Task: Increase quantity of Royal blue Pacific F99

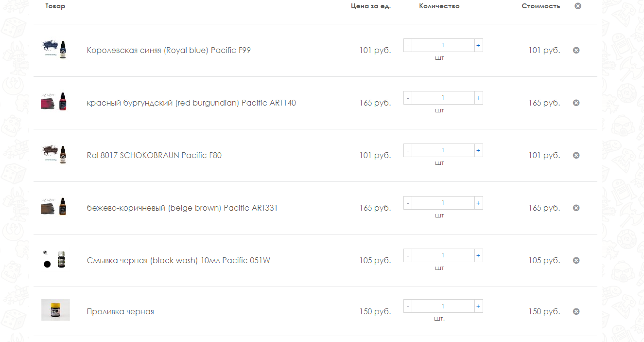Action: tap(478, 45)
